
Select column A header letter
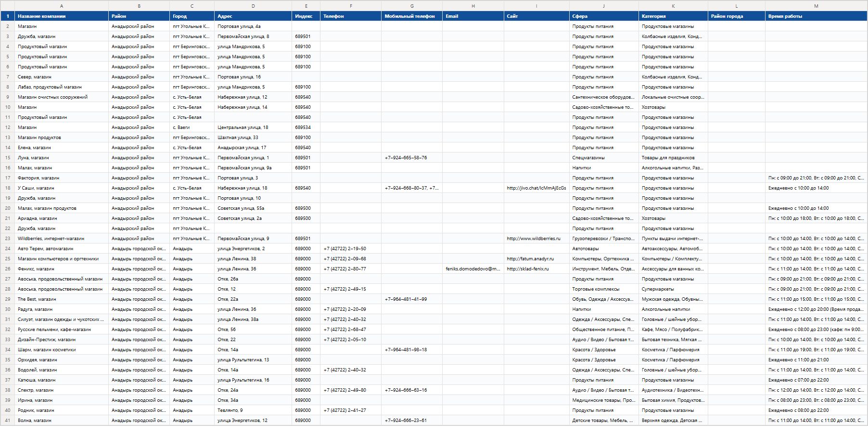(x=62, y=6)
